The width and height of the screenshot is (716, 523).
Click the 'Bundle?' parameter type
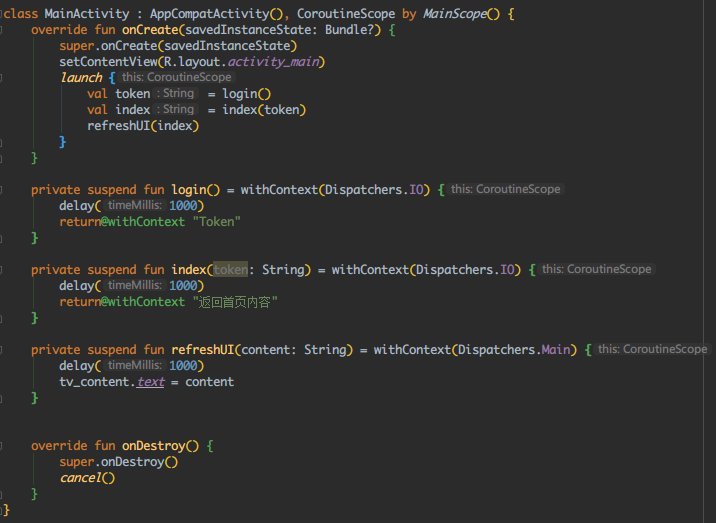[x=349, y=30]
